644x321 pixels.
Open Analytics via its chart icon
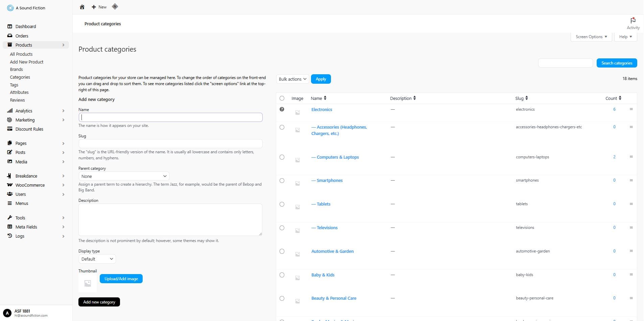coord(10,110)
